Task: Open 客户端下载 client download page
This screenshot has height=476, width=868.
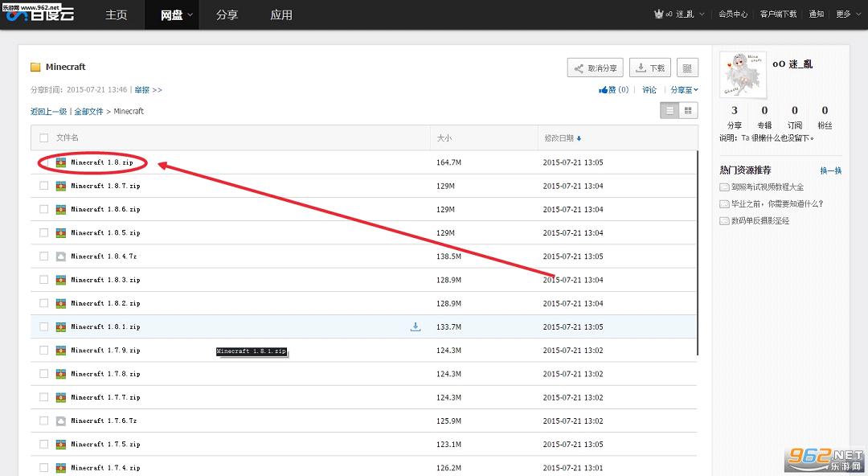Action: tap(778, 14)
